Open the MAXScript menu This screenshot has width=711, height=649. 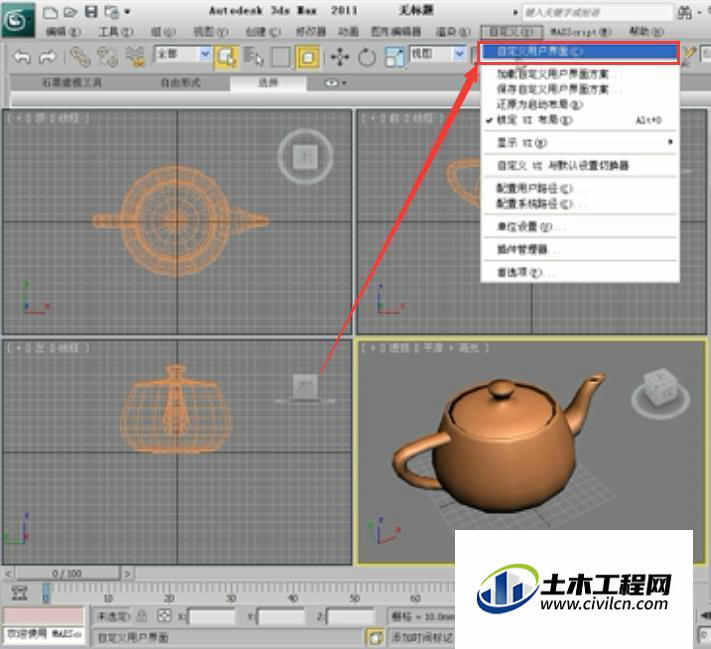point(580,32)
